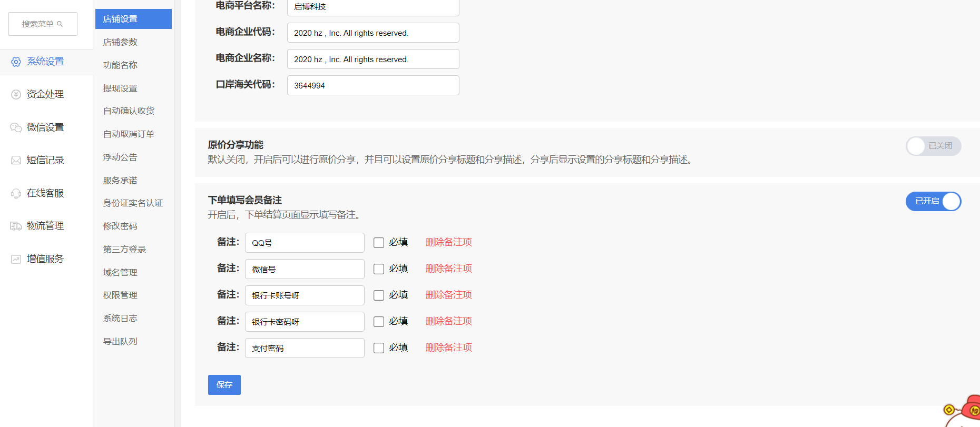Click the mascot icon at bottom right
980x427 pixels.
tap(964, 411)
